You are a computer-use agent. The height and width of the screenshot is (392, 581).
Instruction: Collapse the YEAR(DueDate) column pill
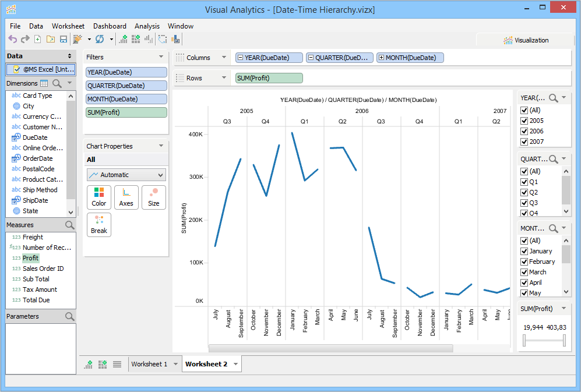(x=241, y=58)
